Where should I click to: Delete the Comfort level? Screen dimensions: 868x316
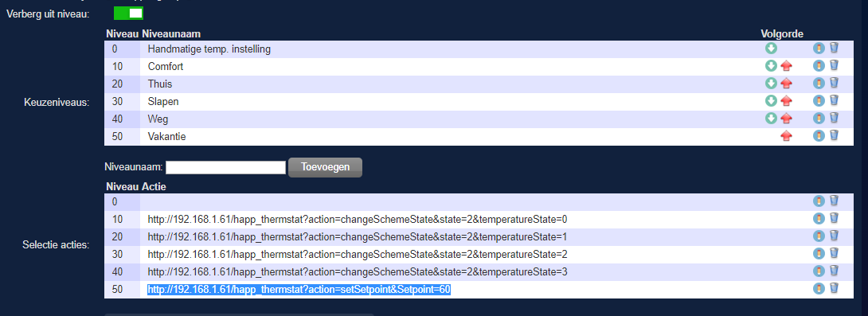pyautogui.click(x=835, y=66)
